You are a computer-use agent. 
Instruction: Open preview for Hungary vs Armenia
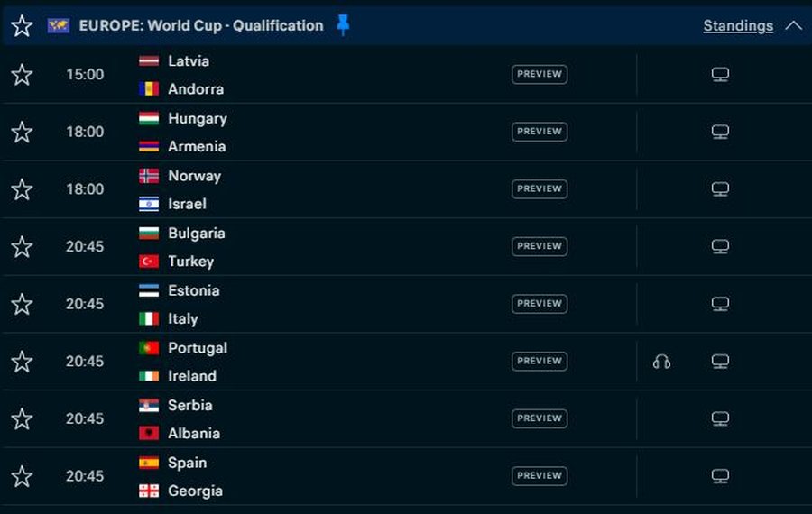(540, 132)
